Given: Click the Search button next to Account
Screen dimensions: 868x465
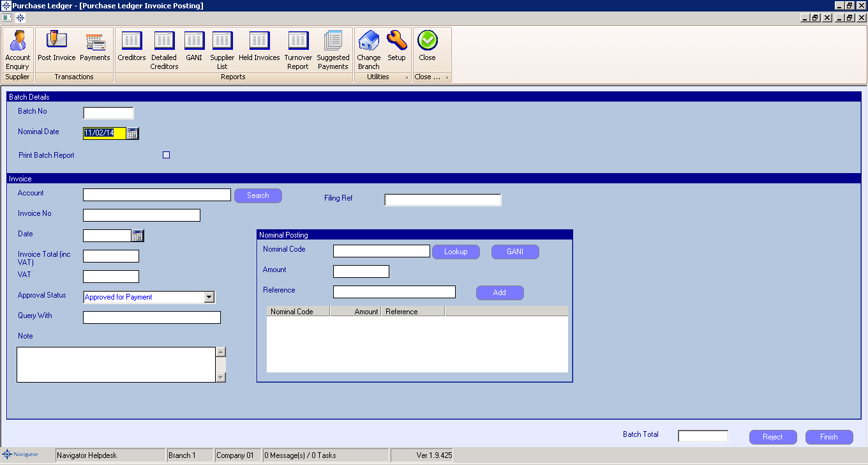Looking at the screenshot, I should click(x=258, y=195).
